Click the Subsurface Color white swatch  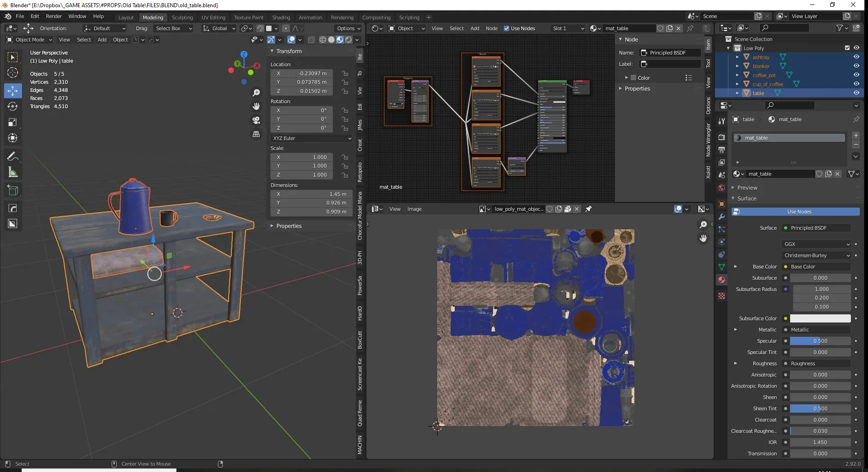pyautogui.click(x=820, y=318)
